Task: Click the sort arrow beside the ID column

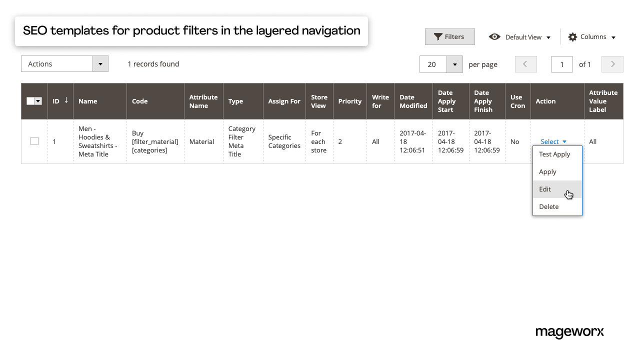Action: (x=66, y=100)
